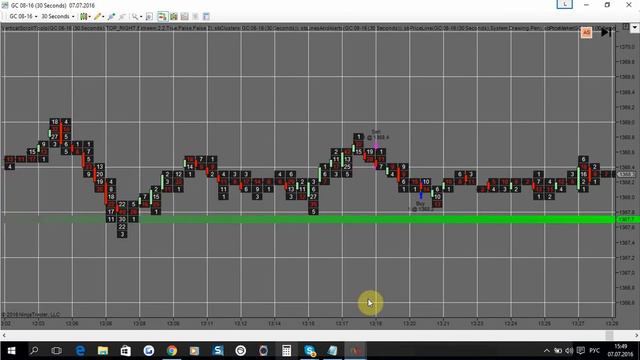Open the chart properties window icon

pyautogui.click(x=206, y=16)
